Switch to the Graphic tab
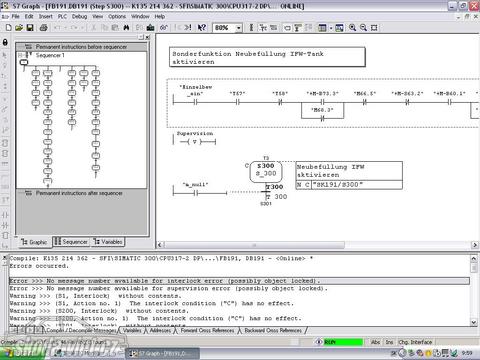This screenshot has height=360, width=480. (34, 242)
